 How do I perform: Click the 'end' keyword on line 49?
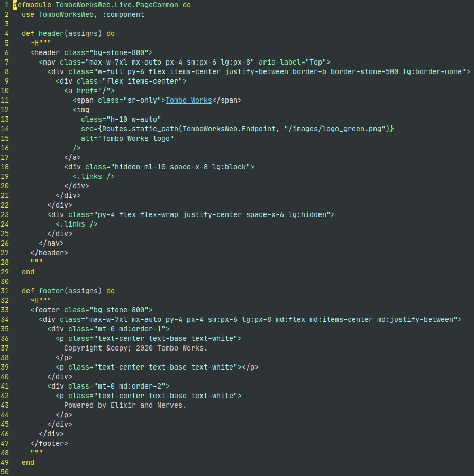[28, 462]
